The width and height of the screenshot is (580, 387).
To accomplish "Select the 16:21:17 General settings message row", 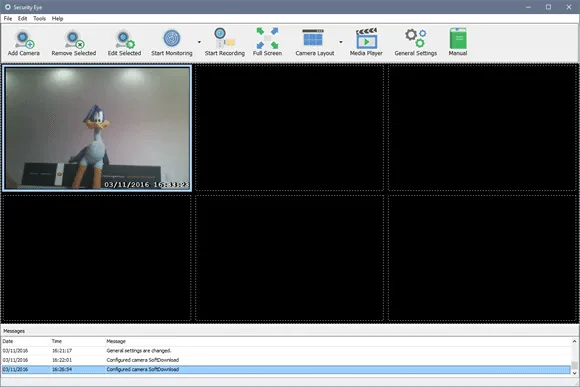I will (x=286, y=351).
